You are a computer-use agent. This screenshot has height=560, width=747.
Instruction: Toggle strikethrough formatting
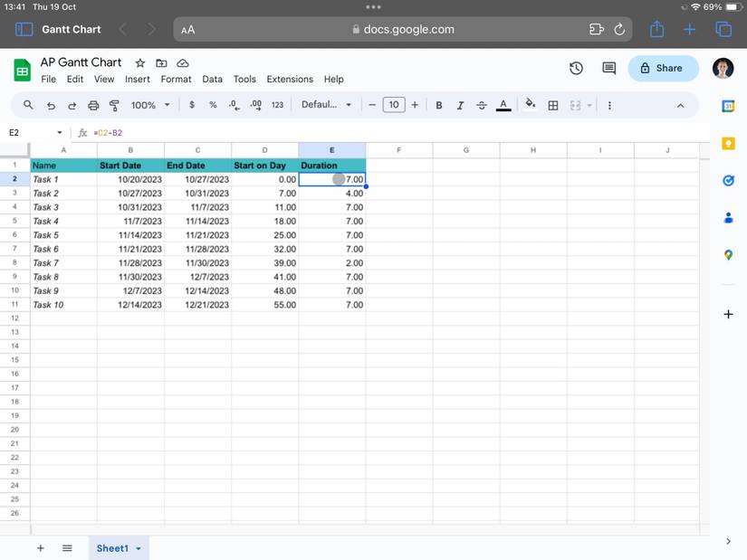(x=481, y=105)
